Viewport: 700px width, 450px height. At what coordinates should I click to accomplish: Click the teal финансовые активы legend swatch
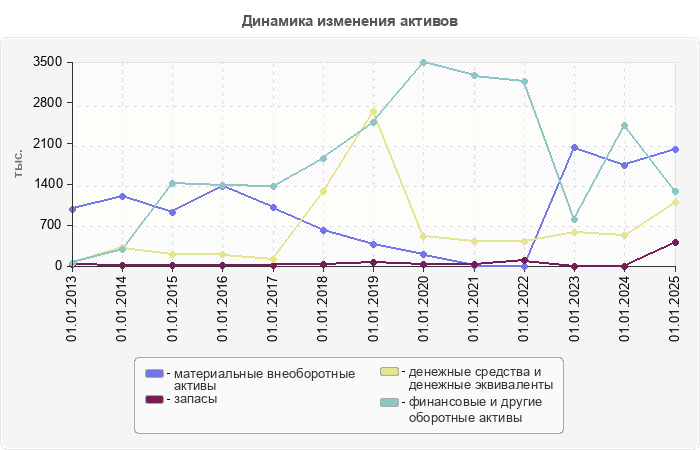(389, 403)
